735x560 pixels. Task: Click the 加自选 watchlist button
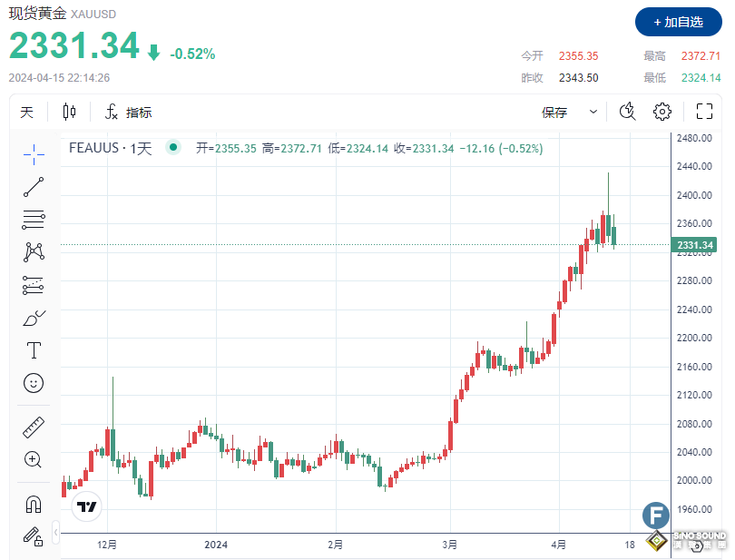click(680, 22)
